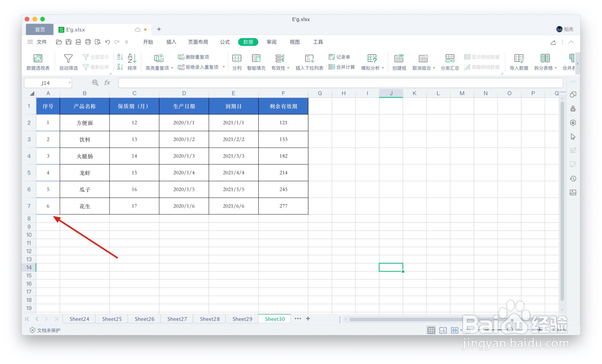Open the 文件 file menu
The height and width of the screenshot is (364, 602).
[37, 42]
